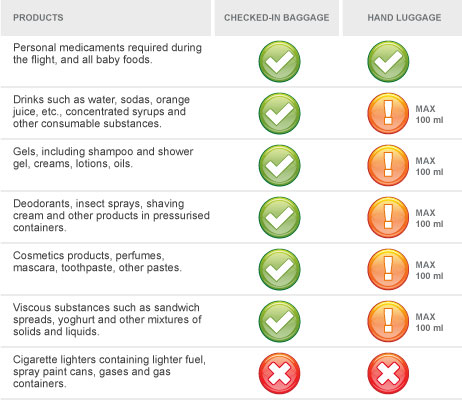Click the cigarette lighters product description
Screen dimensions: 462x400
coord(109,371)
